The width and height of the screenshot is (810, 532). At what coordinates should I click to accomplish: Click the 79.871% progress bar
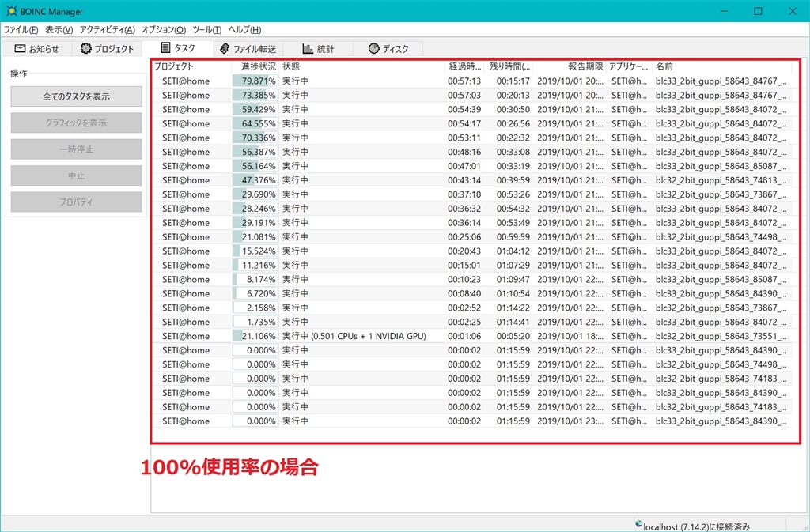(x=255, y=81)
